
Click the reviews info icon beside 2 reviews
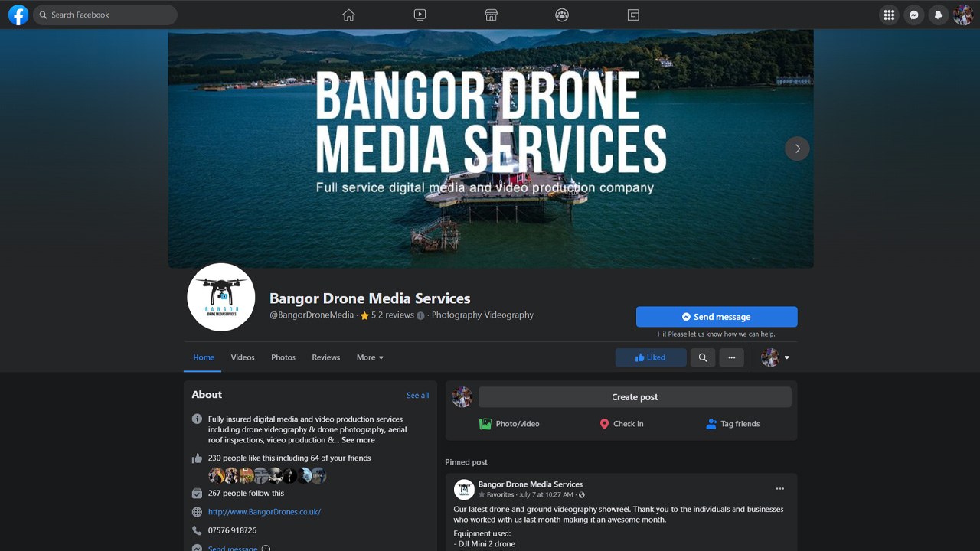pyautogui.click(x=420, y=315)
